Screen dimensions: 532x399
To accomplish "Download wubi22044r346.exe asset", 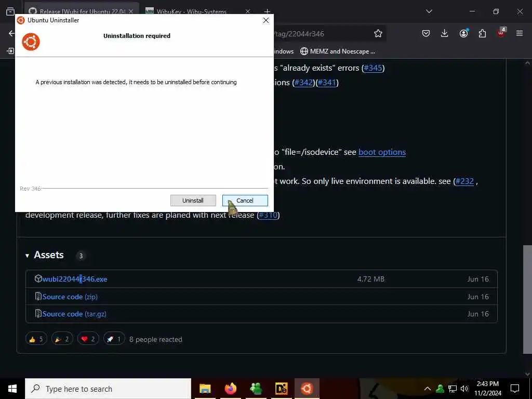I will click(75, 279).
